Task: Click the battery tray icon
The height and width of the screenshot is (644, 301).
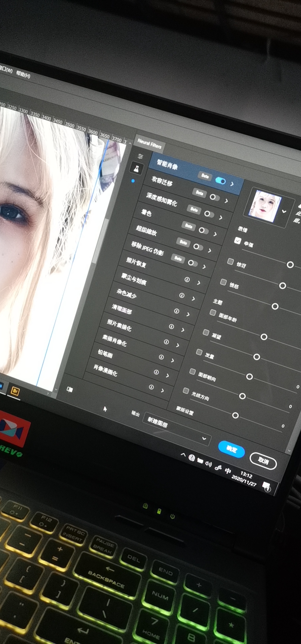Action: tap(200, 461)
